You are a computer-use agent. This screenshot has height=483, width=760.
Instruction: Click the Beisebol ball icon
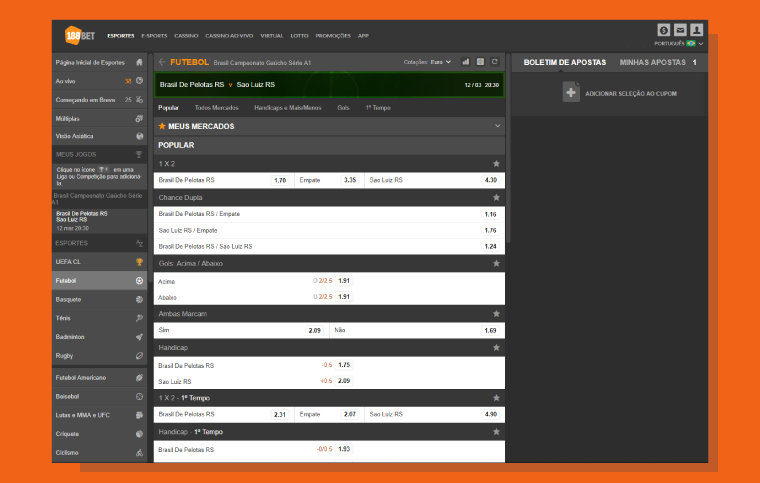point(140,396)
